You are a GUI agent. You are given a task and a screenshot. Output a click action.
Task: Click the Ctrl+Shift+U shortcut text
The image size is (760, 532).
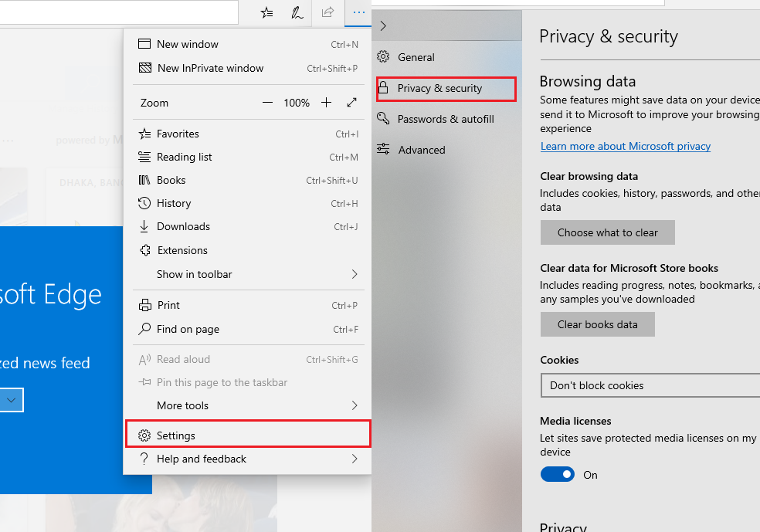tap(332, 180)
